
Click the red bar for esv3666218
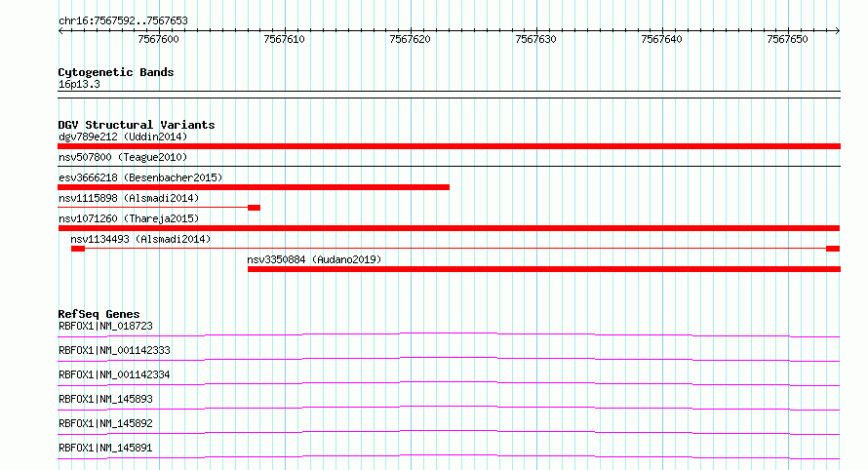[254, 187]
